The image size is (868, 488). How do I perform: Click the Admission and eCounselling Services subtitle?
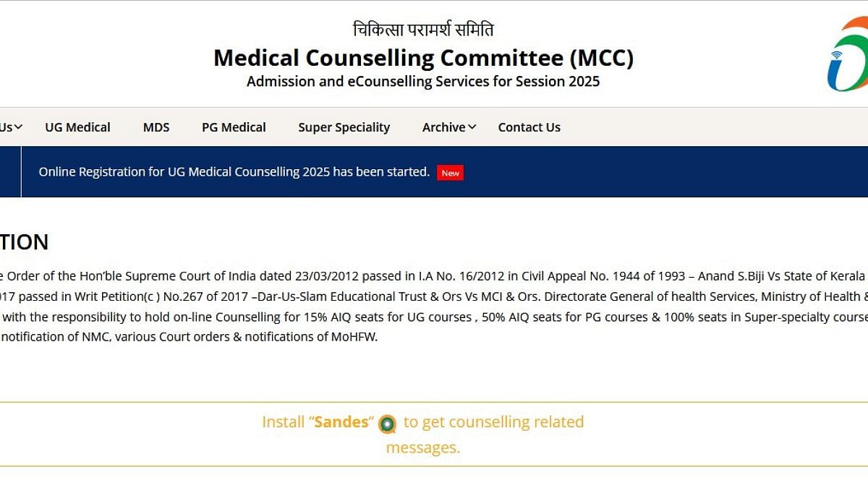pos(423,81)
